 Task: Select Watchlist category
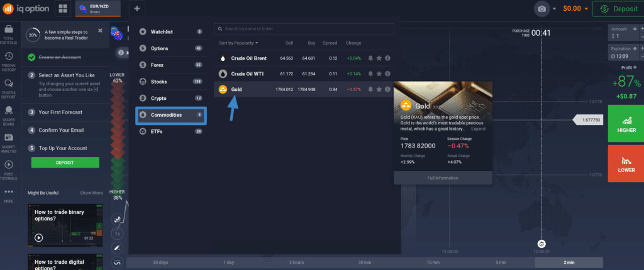pyautogui.click(x=171, y=31)
